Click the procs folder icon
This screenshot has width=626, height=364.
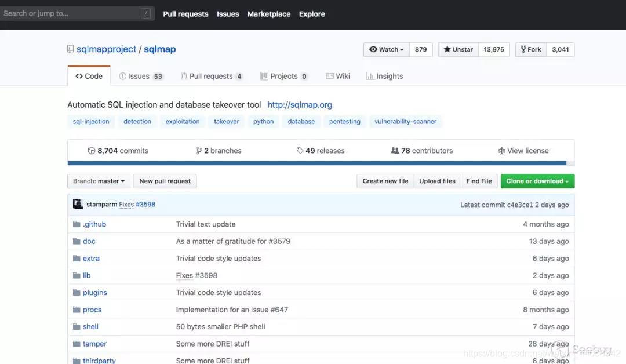pyautogui.click(x=77, y=310)
